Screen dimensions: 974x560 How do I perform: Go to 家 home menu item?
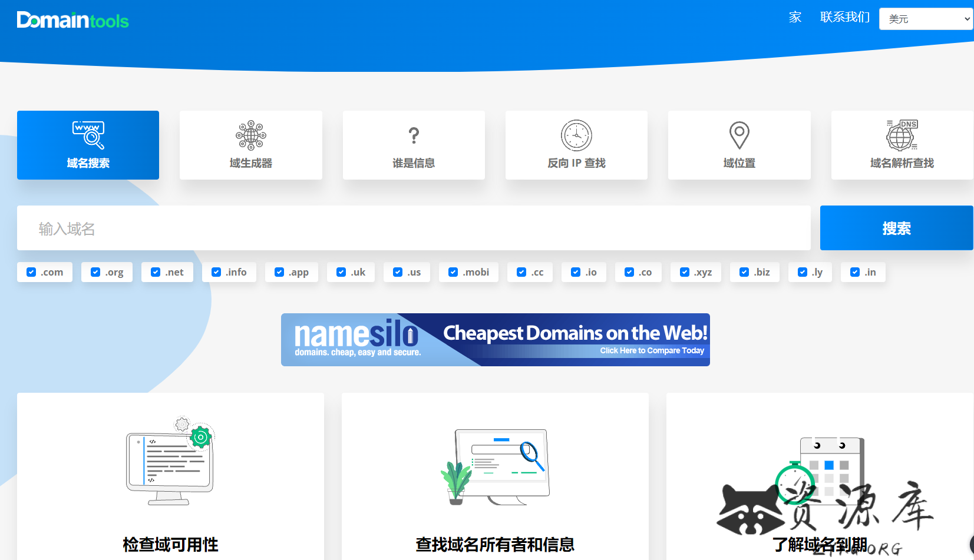[x=795, y=17]
